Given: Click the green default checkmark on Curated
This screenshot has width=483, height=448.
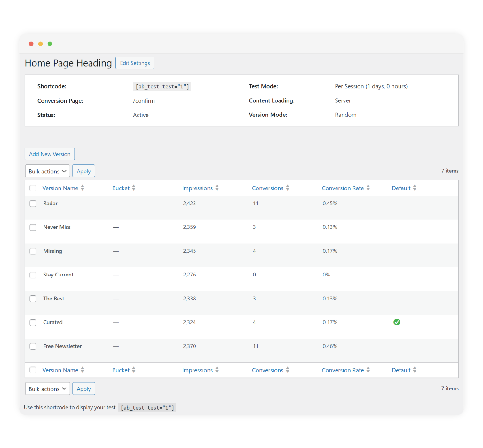Looking at the screenshot, I should pos(397,322).
